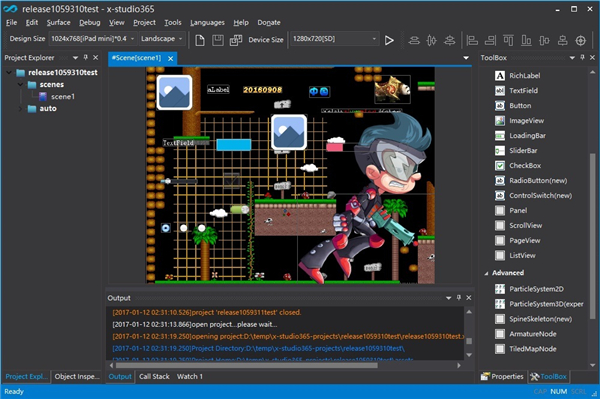Select RichLabel in the ToolBox
The width and height of the screenshot is (600, 399).
pos(517,76)
